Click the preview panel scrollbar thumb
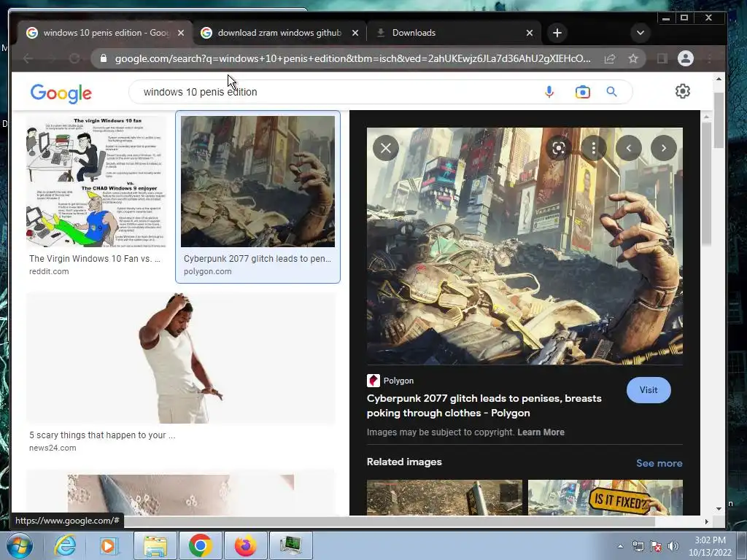 click(706, 184)
